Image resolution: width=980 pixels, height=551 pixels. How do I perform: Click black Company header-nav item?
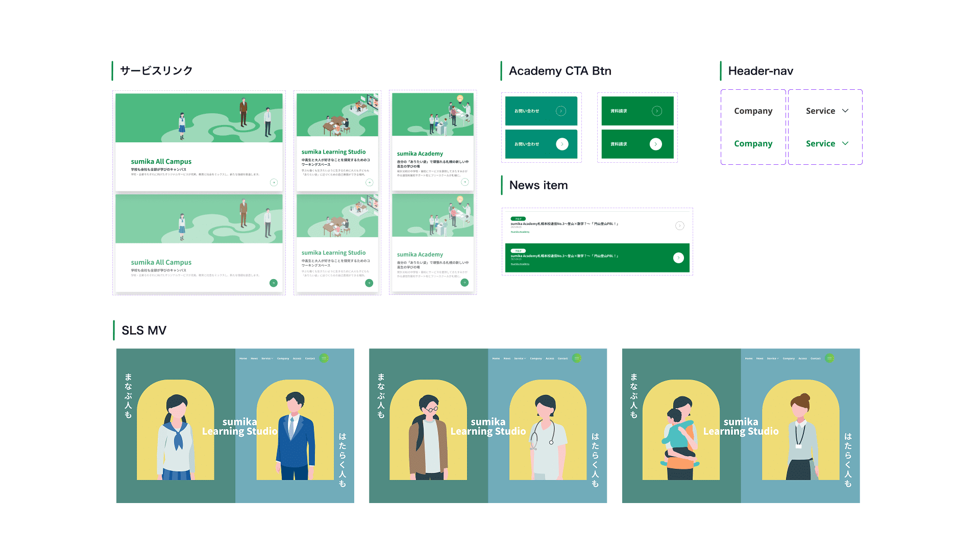[753, 111]
